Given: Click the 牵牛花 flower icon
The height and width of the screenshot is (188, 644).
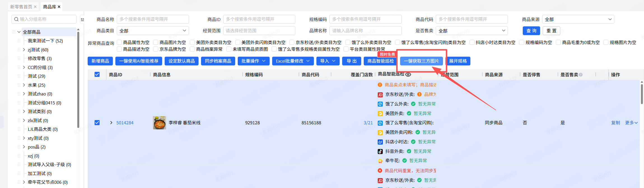Looking at the screenshot, I should pyautogui.click(x=380, y=161).
